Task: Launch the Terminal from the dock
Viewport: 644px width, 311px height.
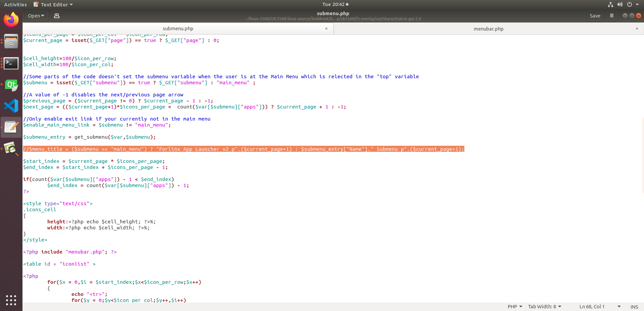Action: [11, 63]
